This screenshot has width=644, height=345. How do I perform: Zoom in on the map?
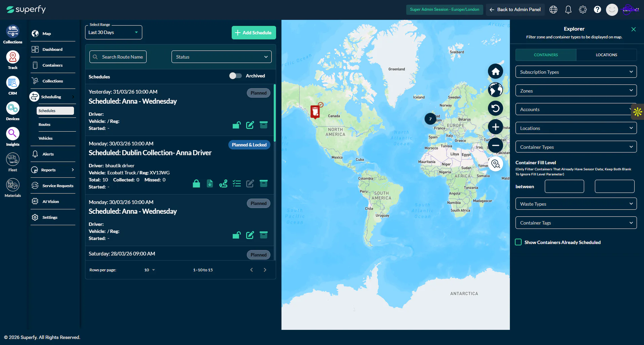point(495,127)
